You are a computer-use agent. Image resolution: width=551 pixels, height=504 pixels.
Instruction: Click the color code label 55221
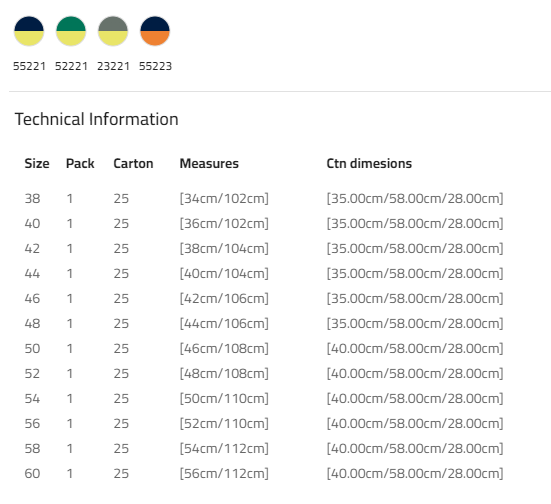pos(29,66)
